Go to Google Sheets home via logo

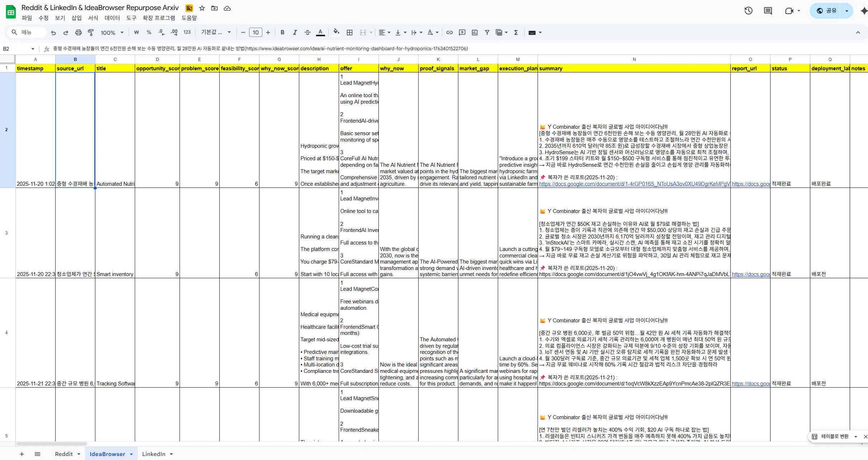[11, 12]
